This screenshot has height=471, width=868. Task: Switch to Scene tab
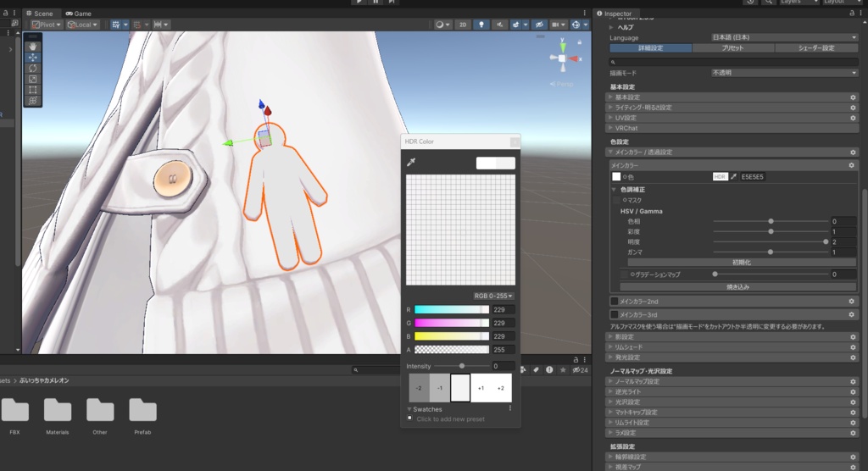pyautogui.click(x=39, y=14)
